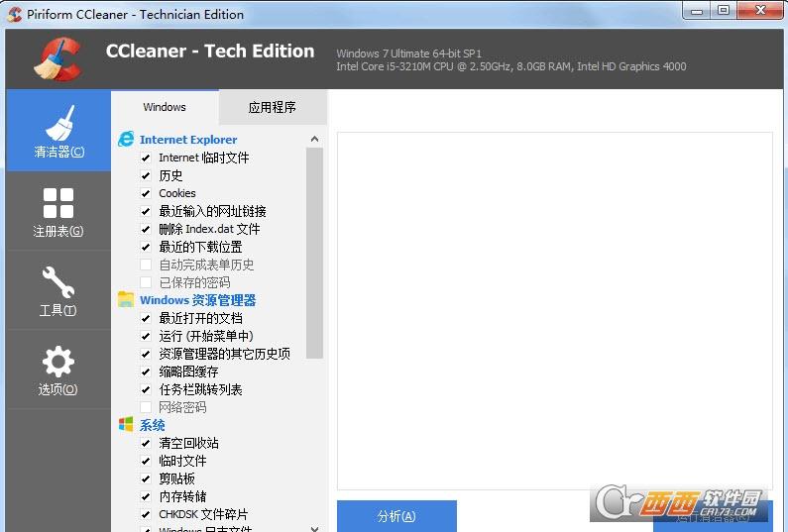This screenshot has width=788, height=532.
Task: Enable 已保存的密码 checkbox
Action: [x=146, y=282]
